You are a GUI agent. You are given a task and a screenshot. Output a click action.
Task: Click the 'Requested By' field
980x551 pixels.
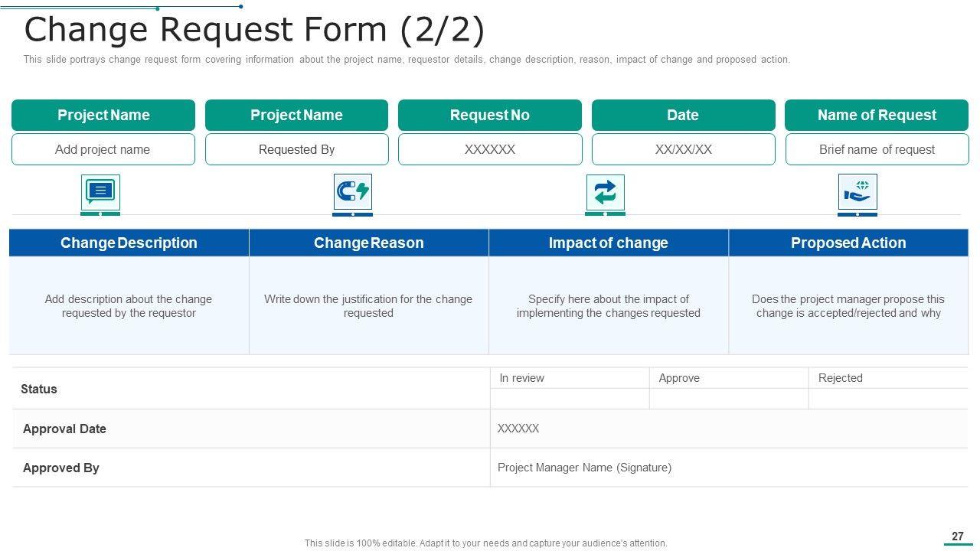click(296, 150)
